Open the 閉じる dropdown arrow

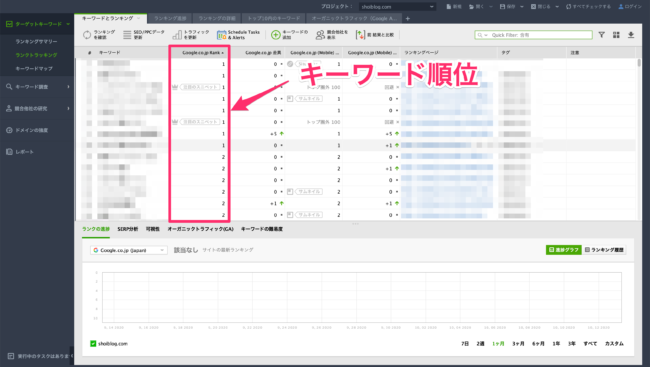pyautogui.click(x=557, y=7)
